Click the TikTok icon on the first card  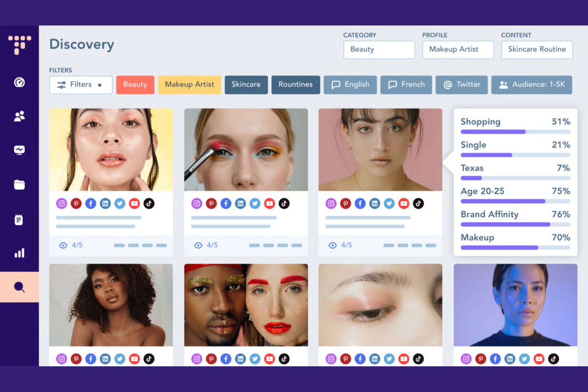pyautogui.click(x=149, y=203)
